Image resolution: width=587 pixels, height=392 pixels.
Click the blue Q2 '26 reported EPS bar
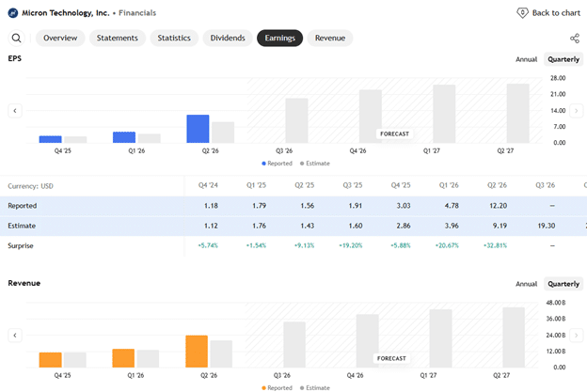198,129
